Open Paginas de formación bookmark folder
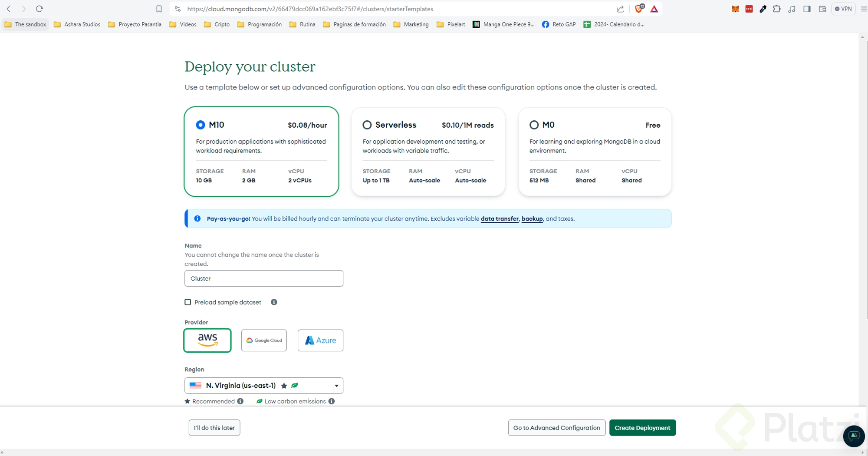The height and width of the screenshot is (456, 868). pos(354,24)
